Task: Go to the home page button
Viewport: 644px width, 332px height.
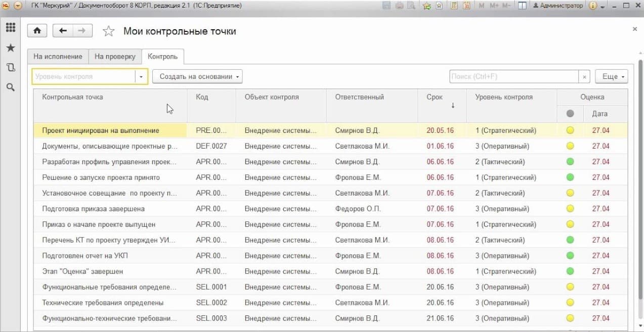Action: [x=37, y=31]
